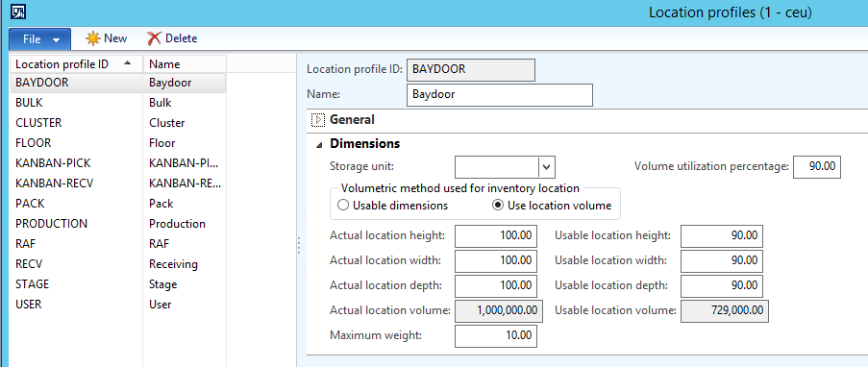Edit Actual location height field

click(495, 235)
